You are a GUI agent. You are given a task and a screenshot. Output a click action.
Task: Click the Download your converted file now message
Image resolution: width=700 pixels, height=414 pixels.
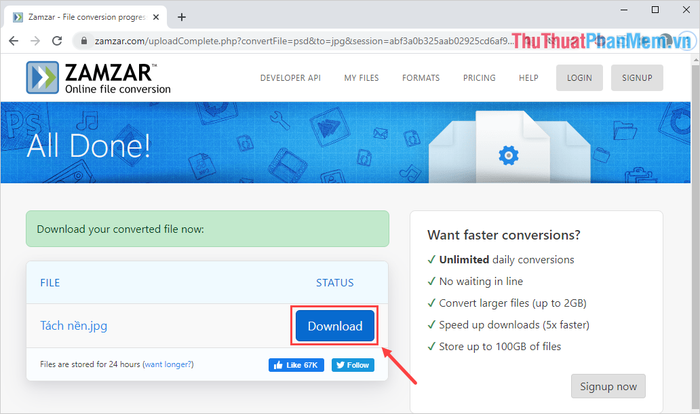(x=208, y=229)
